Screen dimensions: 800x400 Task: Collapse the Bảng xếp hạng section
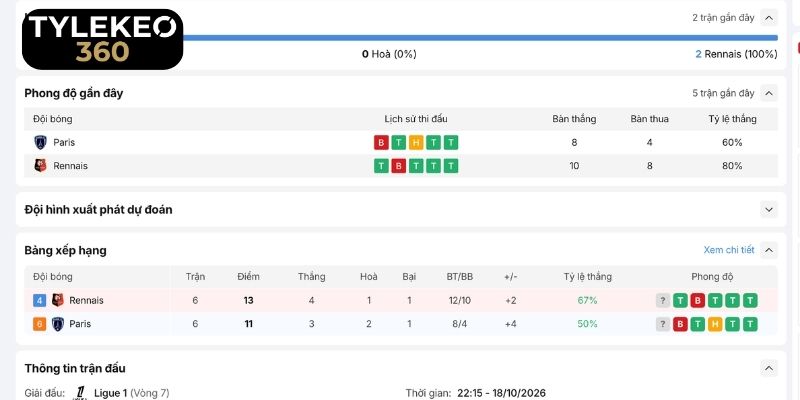click(769, 250)
